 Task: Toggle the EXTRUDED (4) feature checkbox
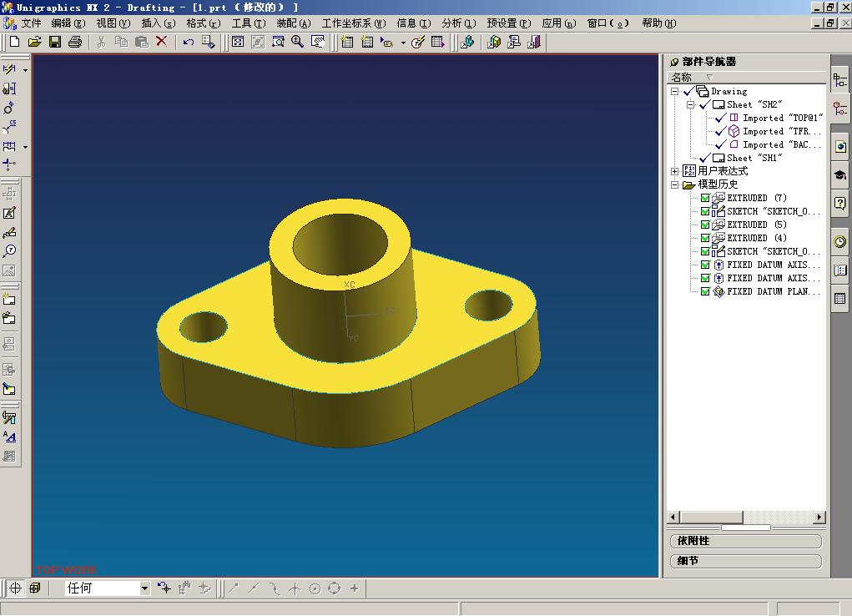[705, 238]
